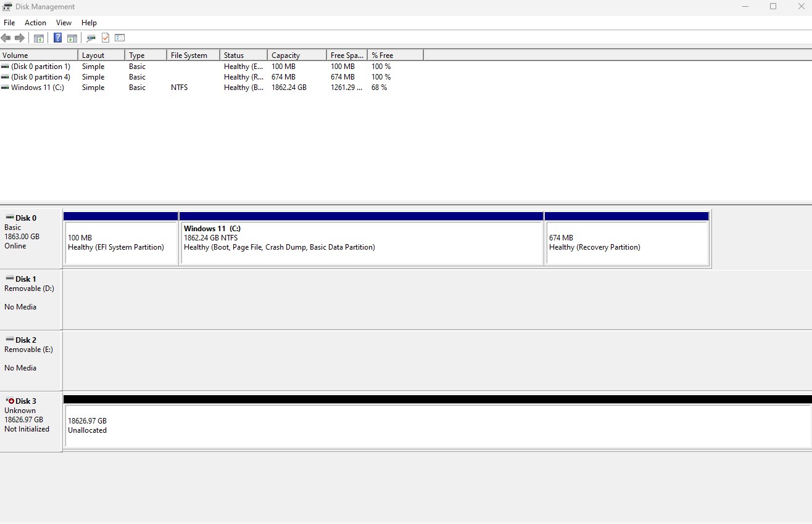The width and height of the screenshot is (812, 524).
Task: Click the 1862.24 GB capacity cell
Action: [x=289, y=88]
